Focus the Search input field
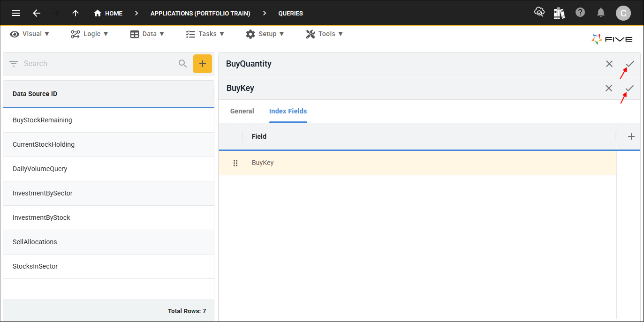This screenshot has width=644, height=322. click(98, 64)
